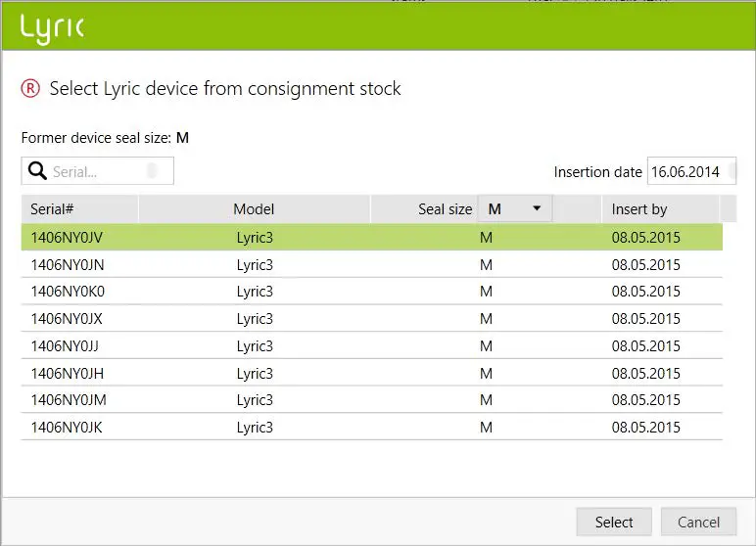Viewport: 756px width, 546px height.
Task: Click seal size M cell for 1406NY0JH
Action: point(486,374)
